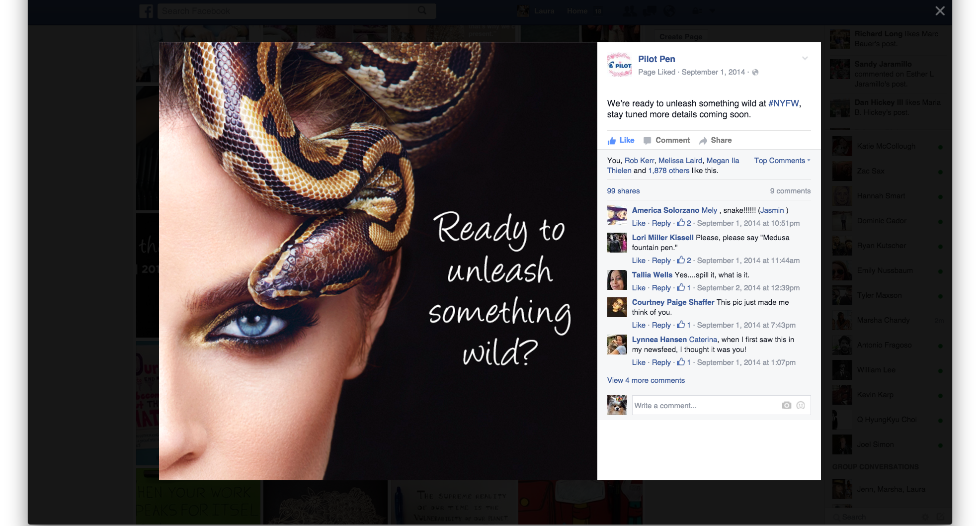The height and width of the screenshot is (526, 980).
Task: View the 99 shares list
Action: click(623, 191)
